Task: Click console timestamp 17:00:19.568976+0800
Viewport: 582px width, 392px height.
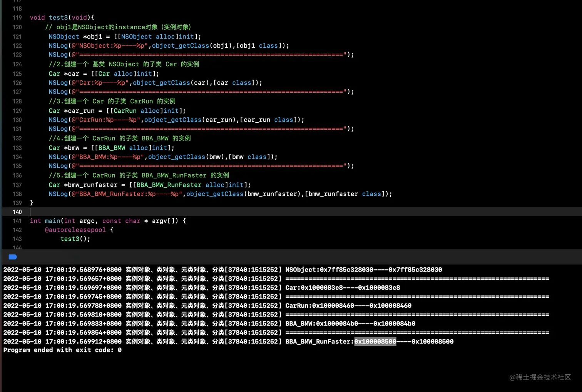Action: [x=84, y=270]
